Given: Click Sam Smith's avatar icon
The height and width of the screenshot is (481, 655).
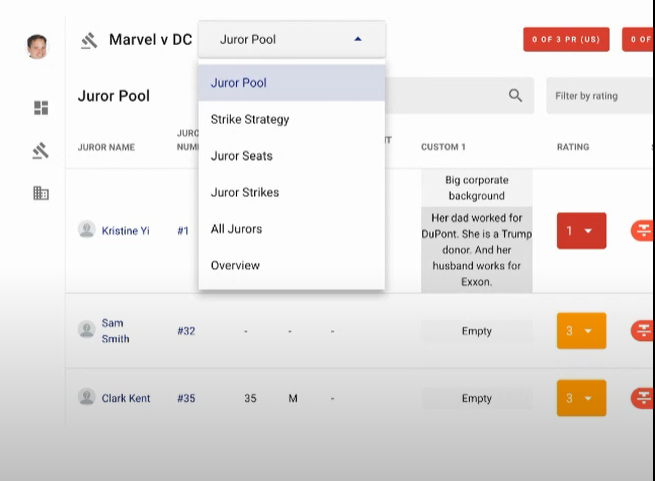Looking at the screenshot, I should (86, 329).
